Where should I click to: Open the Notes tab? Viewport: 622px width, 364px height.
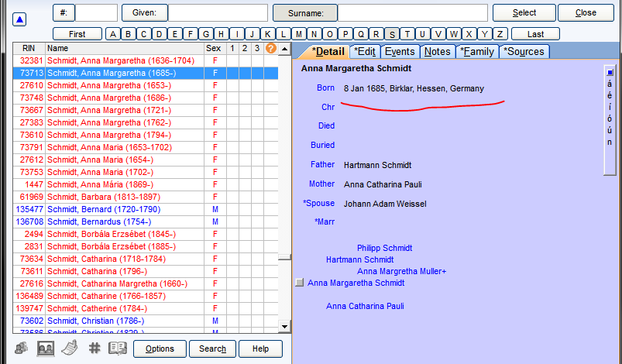pyautogui.click(x=437, y=52)
